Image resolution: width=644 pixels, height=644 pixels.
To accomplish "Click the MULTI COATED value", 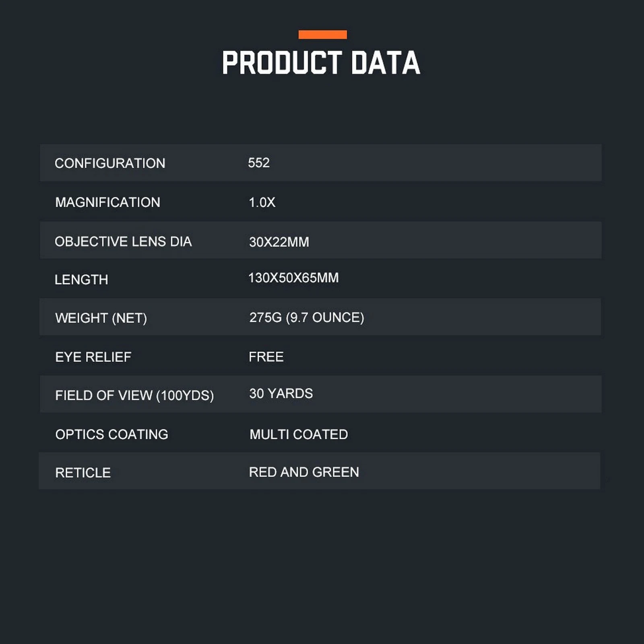I will pyautogui.click(x=299, y=434).
